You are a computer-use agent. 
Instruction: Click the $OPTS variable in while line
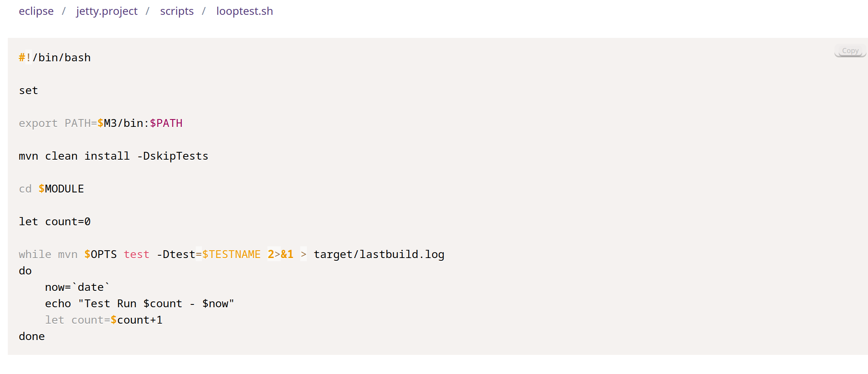coord(101,255)
